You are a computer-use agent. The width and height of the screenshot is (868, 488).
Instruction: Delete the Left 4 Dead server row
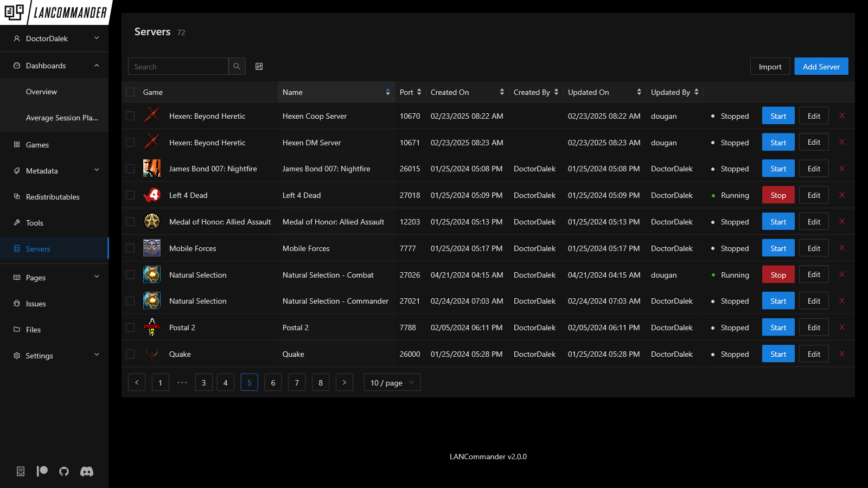(842, 195)
